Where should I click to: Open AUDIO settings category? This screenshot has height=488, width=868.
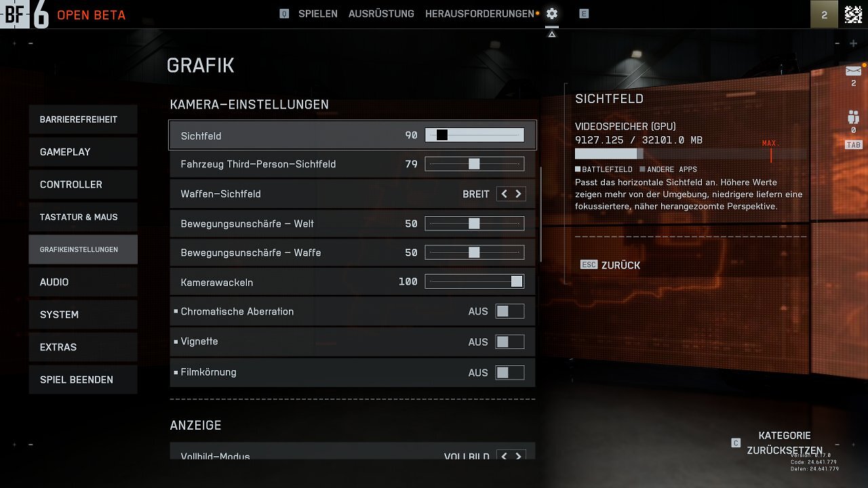click(83, 282)
